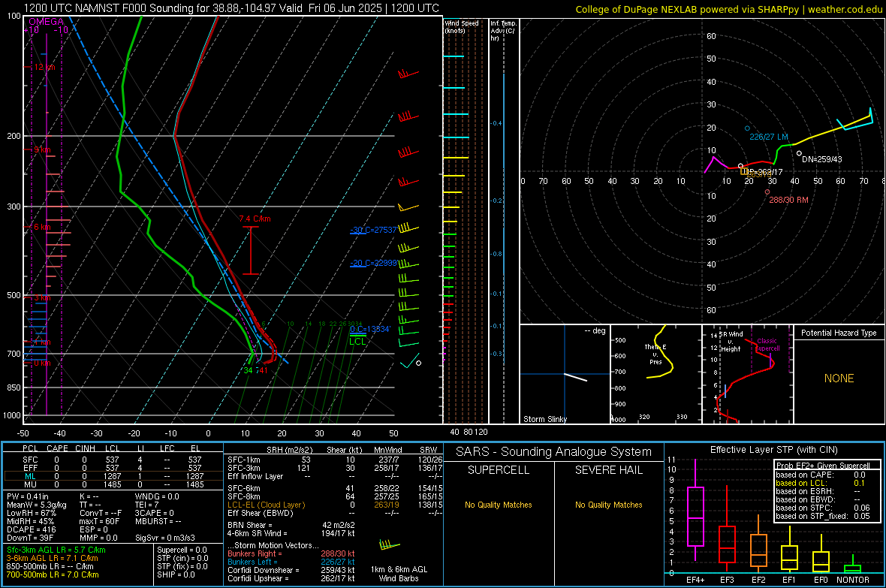Click 'SARS - Sounding Analogue System' heading
The image size is (886, 588).
click(x=554, y=452)
